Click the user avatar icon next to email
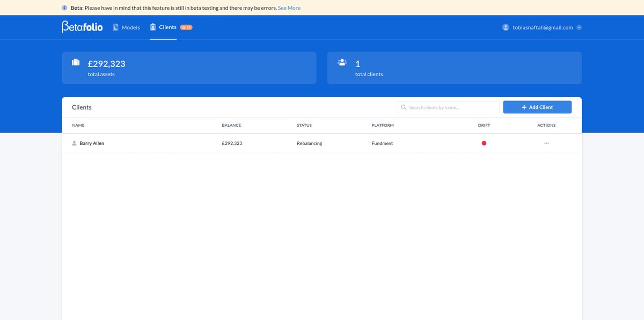 point(504,27)
